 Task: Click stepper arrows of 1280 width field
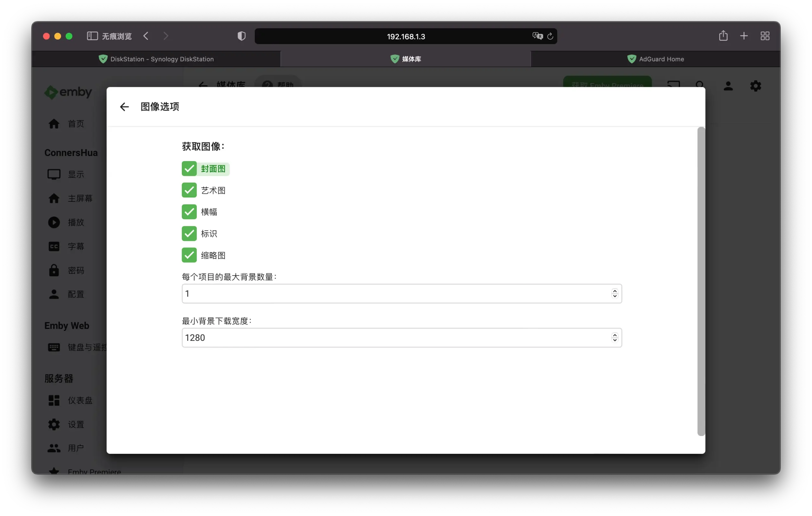(615, 338)
